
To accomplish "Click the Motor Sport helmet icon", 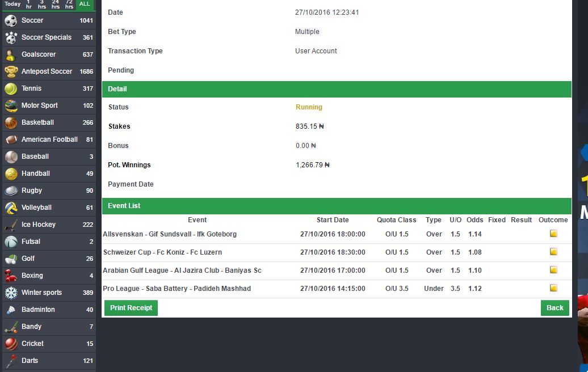I will pyautogui.click(x=11, y=105).
